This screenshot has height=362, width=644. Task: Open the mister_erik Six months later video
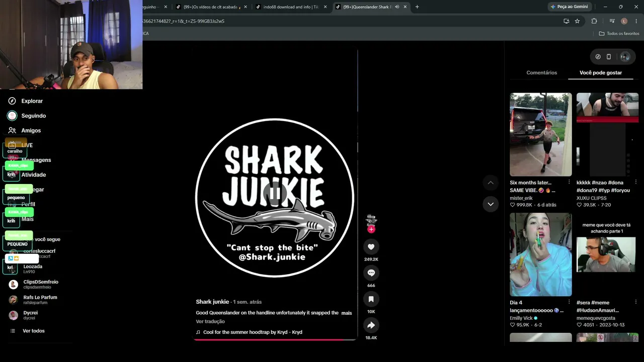click(541, 134)
